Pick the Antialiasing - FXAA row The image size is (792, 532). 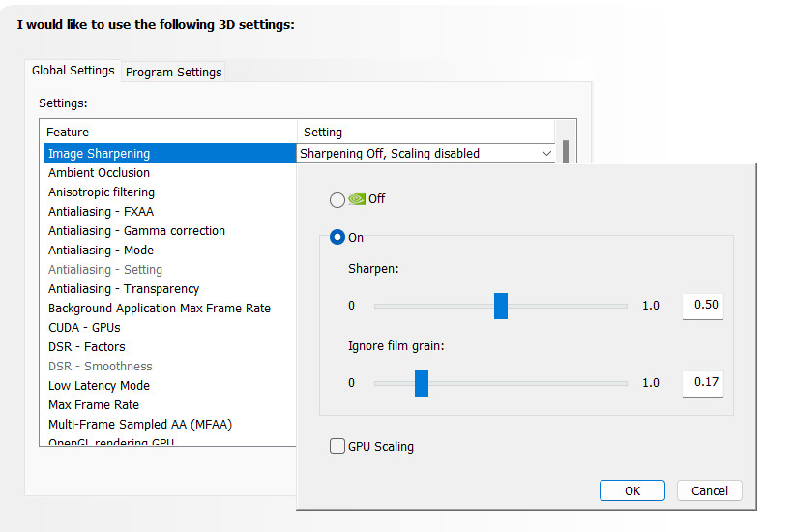click(x=101, y=212)
